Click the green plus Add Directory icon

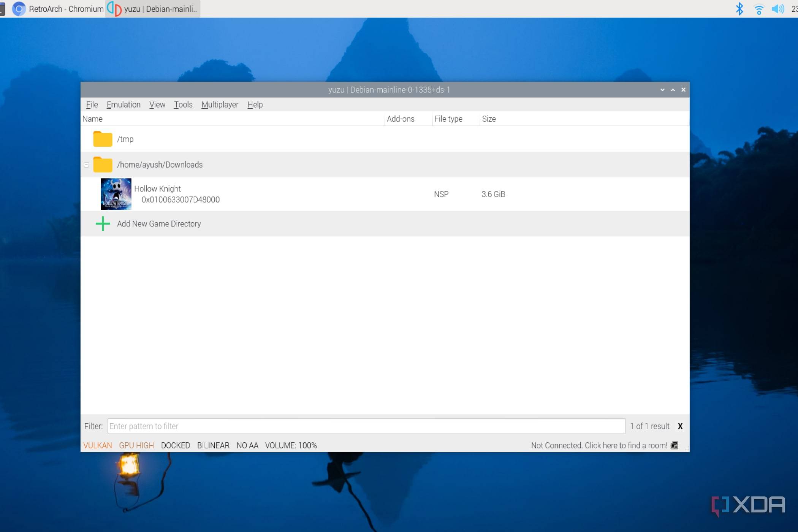(103, 224)
